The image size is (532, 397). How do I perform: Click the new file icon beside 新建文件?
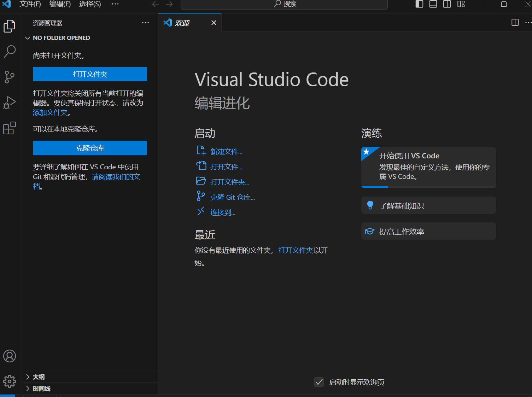coord(201,151)
